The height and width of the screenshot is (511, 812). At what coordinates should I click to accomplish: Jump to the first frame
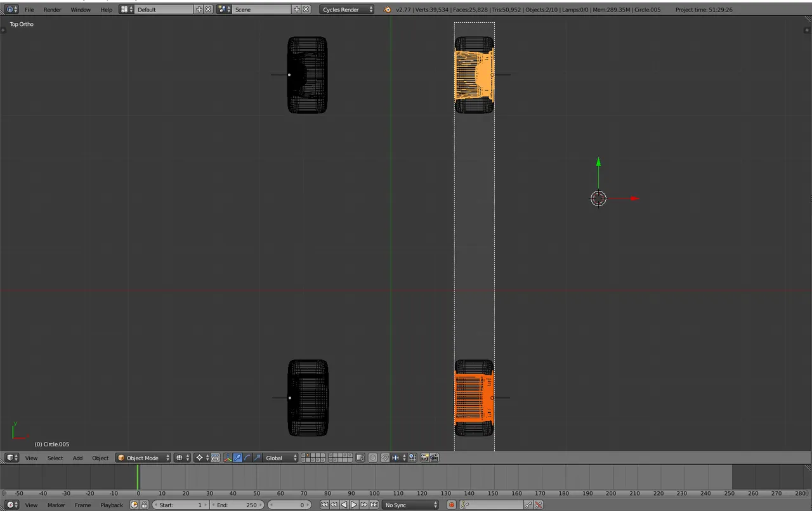coord(324,505)
